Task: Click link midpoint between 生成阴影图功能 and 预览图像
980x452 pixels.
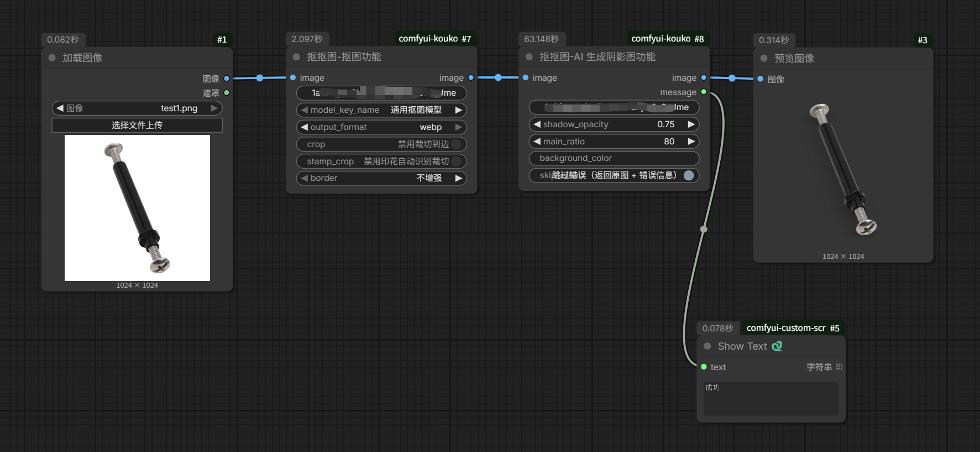Action: (x=732, y=78)
